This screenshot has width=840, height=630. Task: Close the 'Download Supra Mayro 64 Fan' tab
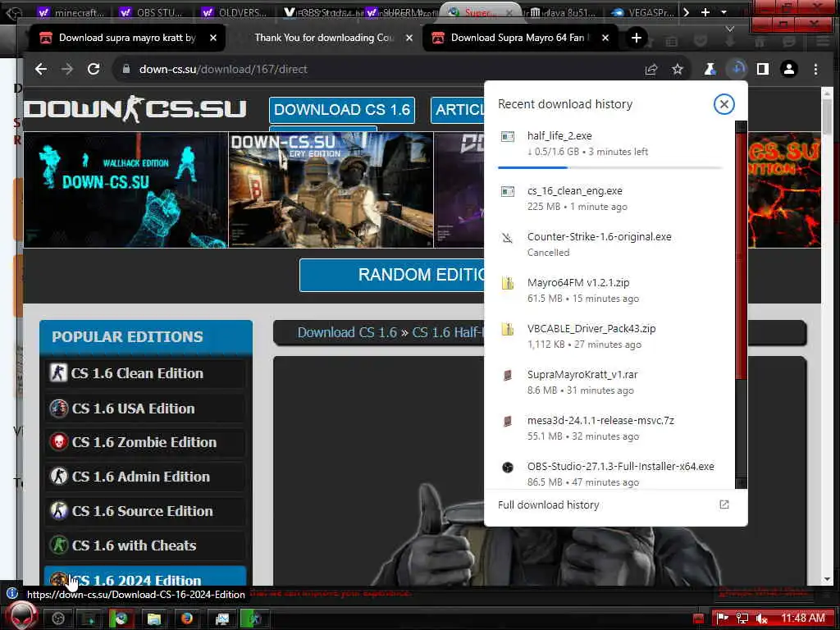[605, 38]
